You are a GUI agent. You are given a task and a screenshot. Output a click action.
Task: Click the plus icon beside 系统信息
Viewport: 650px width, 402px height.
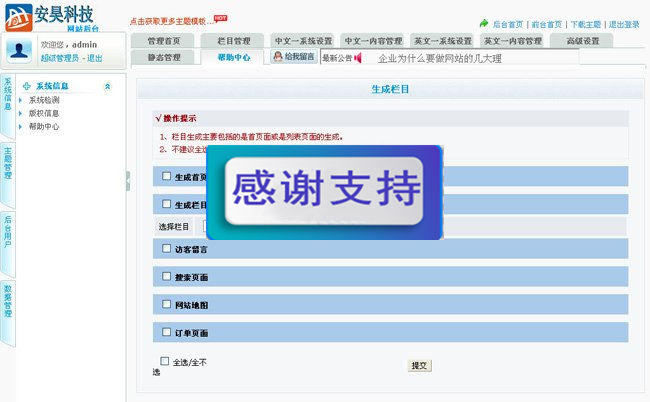pyautogui.click(x=27, y=86)
